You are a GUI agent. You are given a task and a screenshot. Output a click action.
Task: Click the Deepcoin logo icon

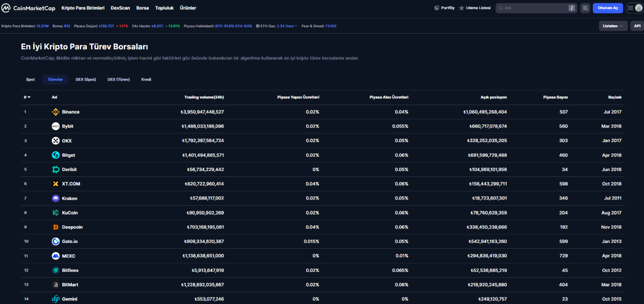[x=55, y=227]
